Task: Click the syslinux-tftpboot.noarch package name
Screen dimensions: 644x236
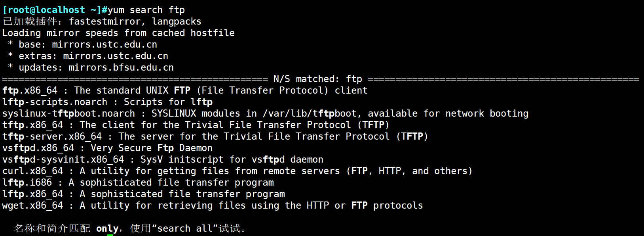Action: coord(68,113)
